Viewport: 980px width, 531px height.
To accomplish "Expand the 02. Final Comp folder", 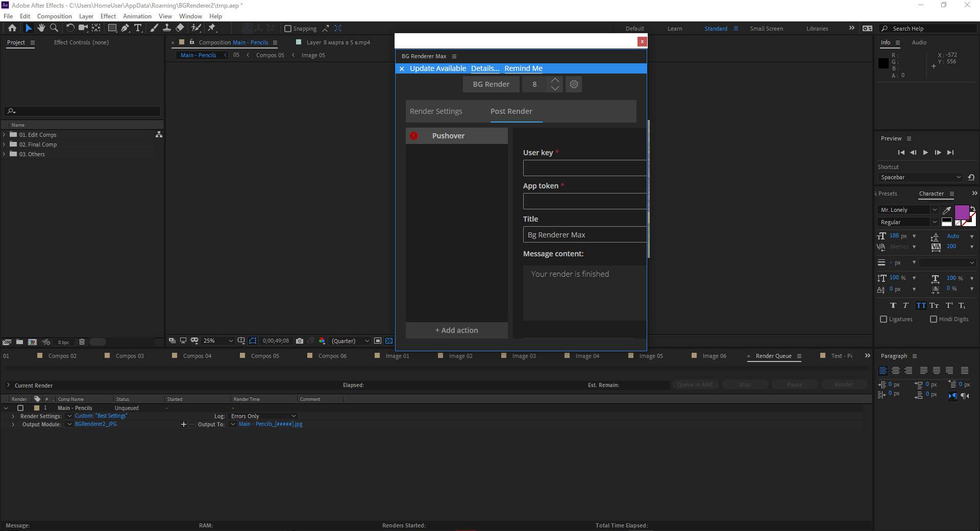I will tap(4, 144).
